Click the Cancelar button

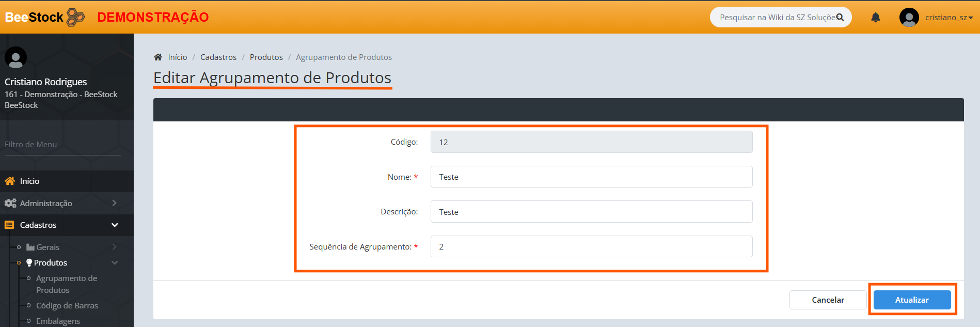pyautogui.click(x=828, y=300)
